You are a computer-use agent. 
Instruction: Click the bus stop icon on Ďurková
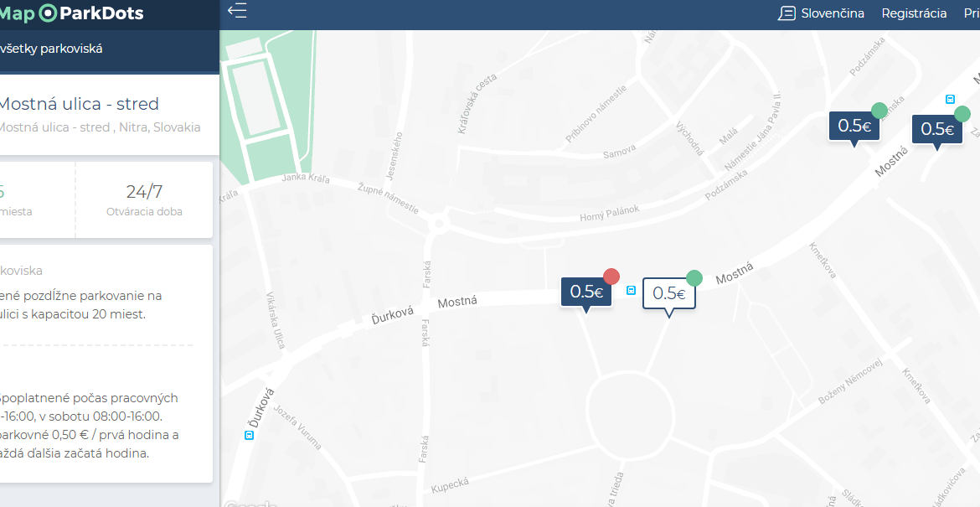coord(250,435)
